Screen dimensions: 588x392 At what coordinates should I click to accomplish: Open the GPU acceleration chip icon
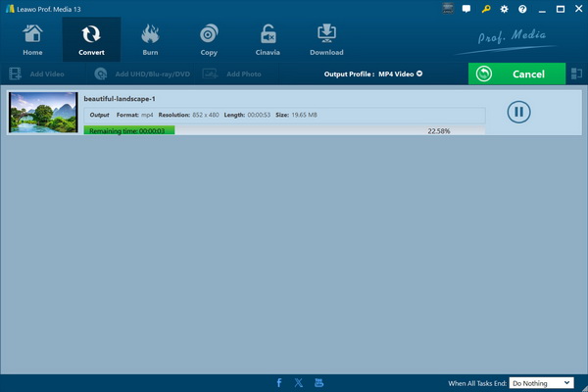pos(448,9)
